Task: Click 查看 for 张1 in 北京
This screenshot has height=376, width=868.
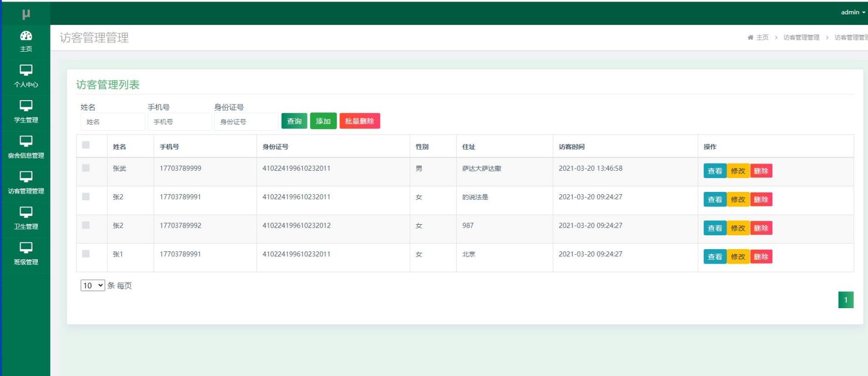Action: click(x=715, y=257)
